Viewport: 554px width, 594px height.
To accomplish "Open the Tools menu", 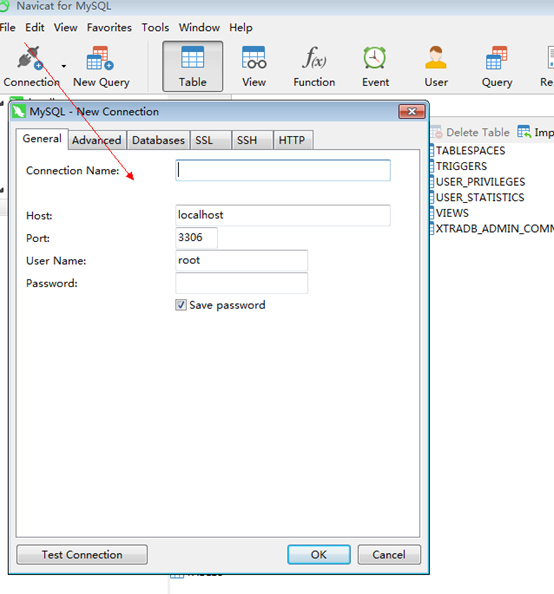I will point(155,28).
